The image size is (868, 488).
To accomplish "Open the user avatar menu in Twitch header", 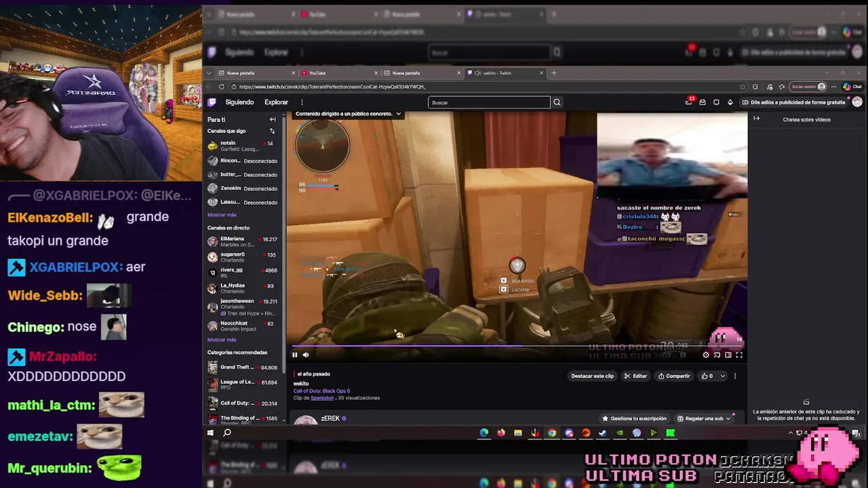I will click(857, 102).
